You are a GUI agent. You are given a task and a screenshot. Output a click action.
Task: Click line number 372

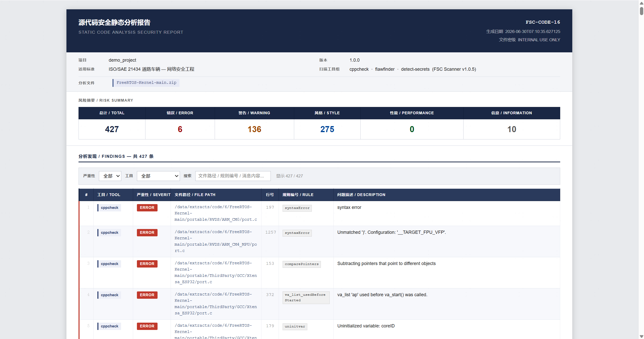click(x=270, y=295)
